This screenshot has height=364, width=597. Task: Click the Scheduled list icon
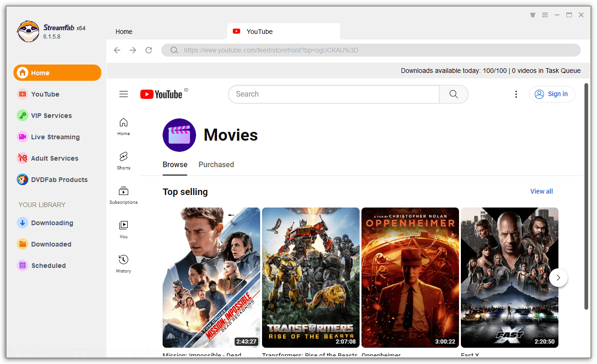(x=22, y=266)
